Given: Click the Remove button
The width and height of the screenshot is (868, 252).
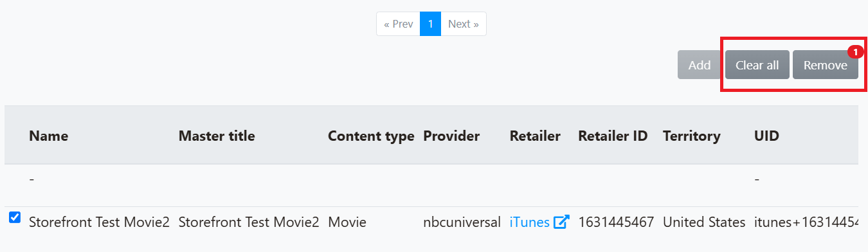Looking at the screenshot, I should (826, 65).
